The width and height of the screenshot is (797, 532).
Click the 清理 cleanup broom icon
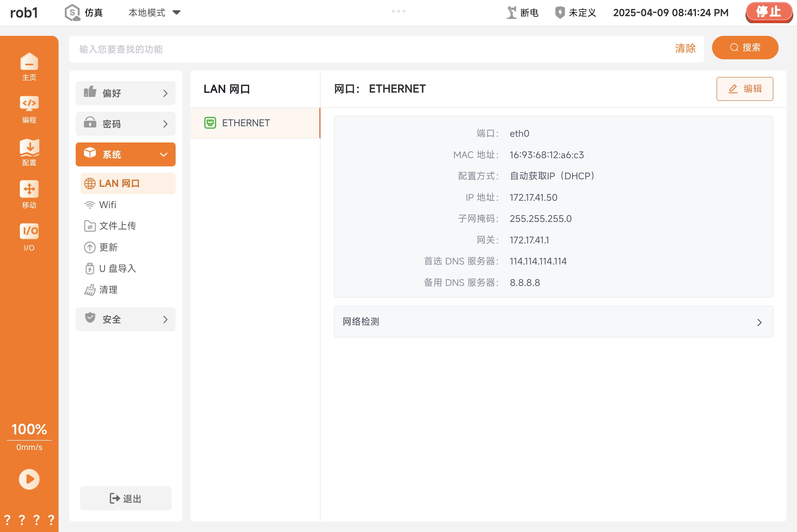(90, 290)
